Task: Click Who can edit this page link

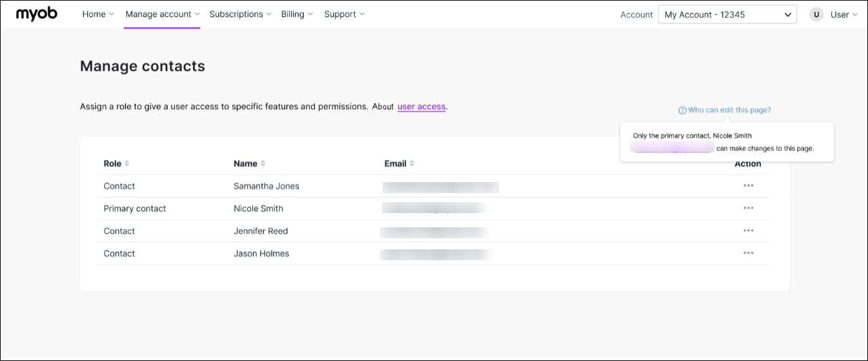Action: (x=729, y=110)
